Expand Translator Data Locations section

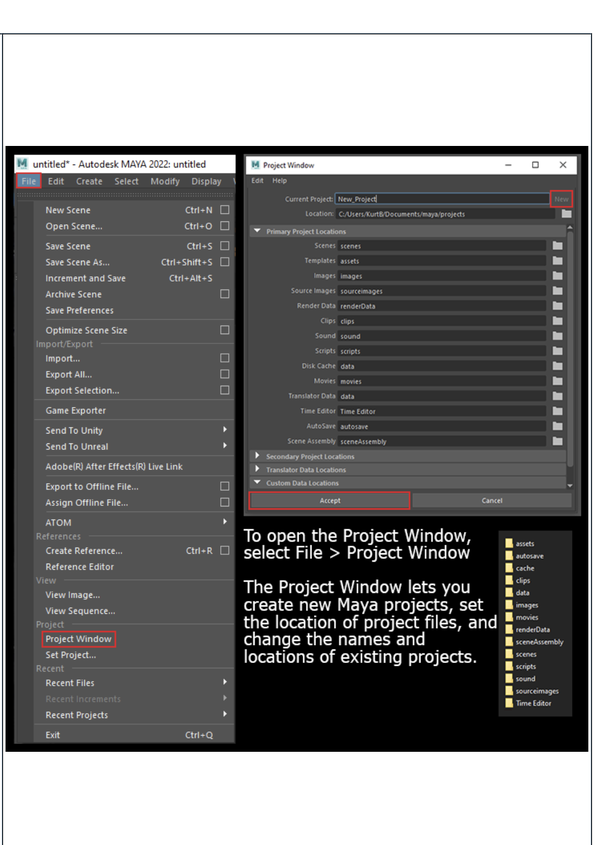click(x=257, y=469)
